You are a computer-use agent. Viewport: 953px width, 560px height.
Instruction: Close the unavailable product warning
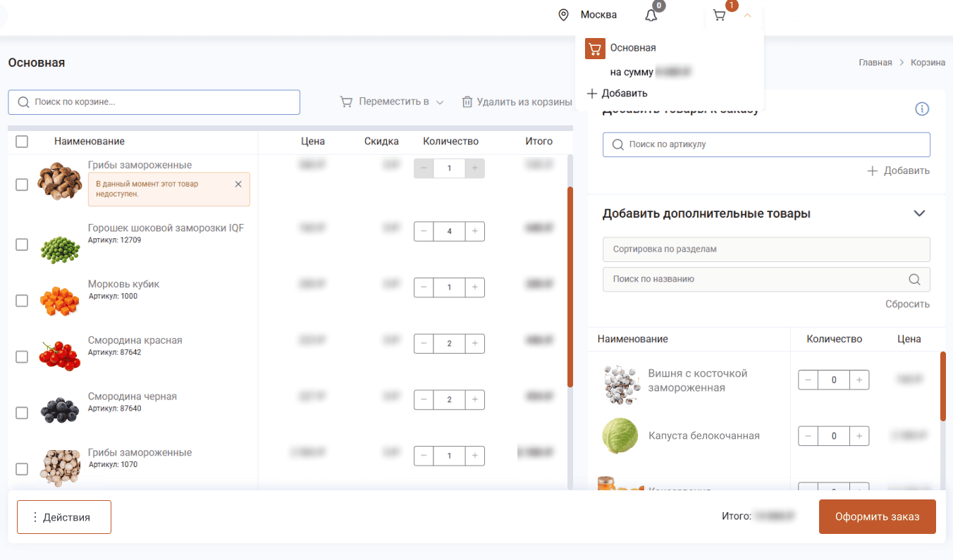[238, 184]
